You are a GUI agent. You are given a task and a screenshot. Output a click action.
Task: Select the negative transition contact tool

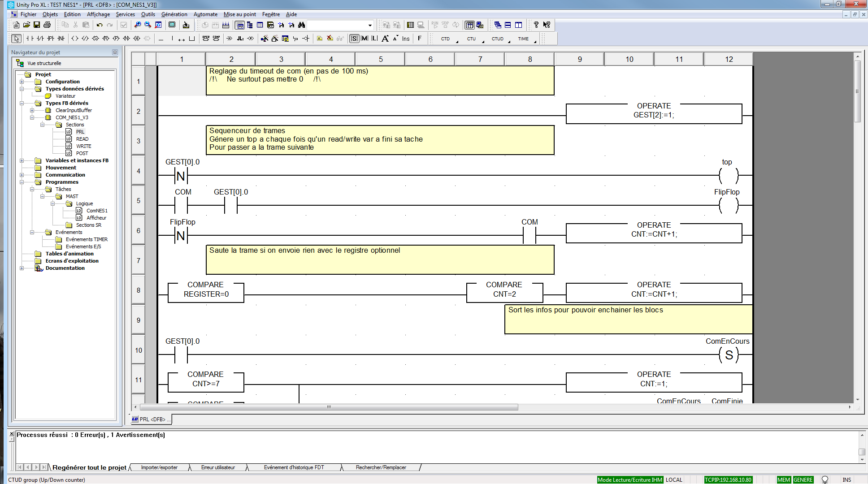pos(61,39)
